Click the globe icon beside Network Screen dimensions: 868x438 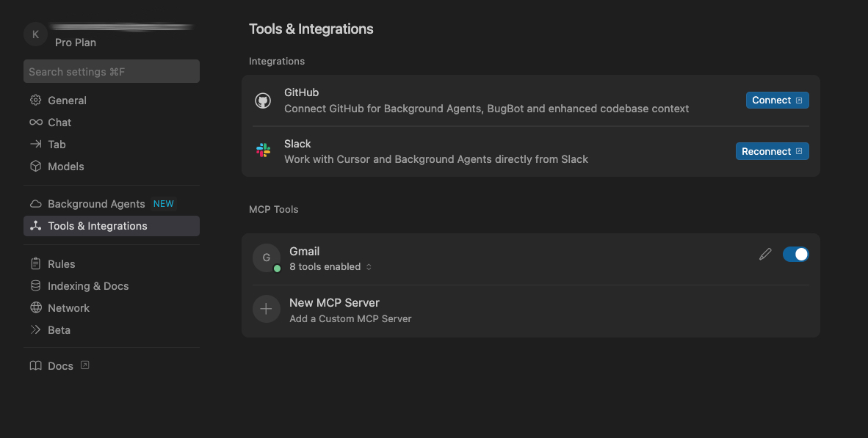point(35,308)
